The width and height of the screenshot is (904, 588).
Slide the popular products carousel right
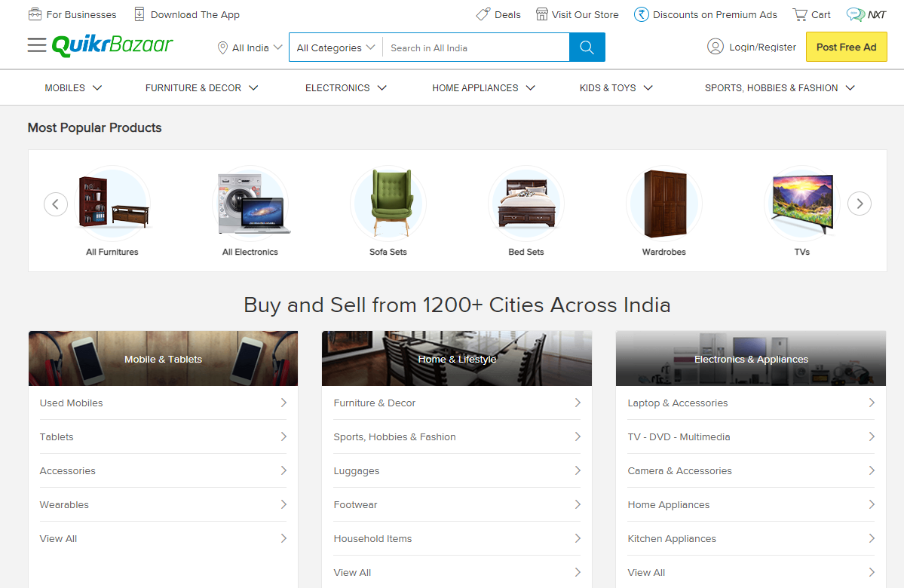(859, 204)
